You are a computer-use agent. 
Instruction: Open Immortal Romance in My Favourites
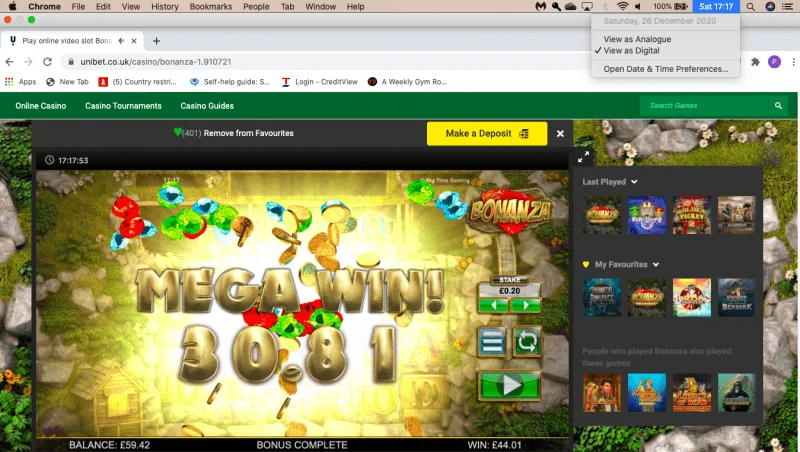(x=602, y=297)
